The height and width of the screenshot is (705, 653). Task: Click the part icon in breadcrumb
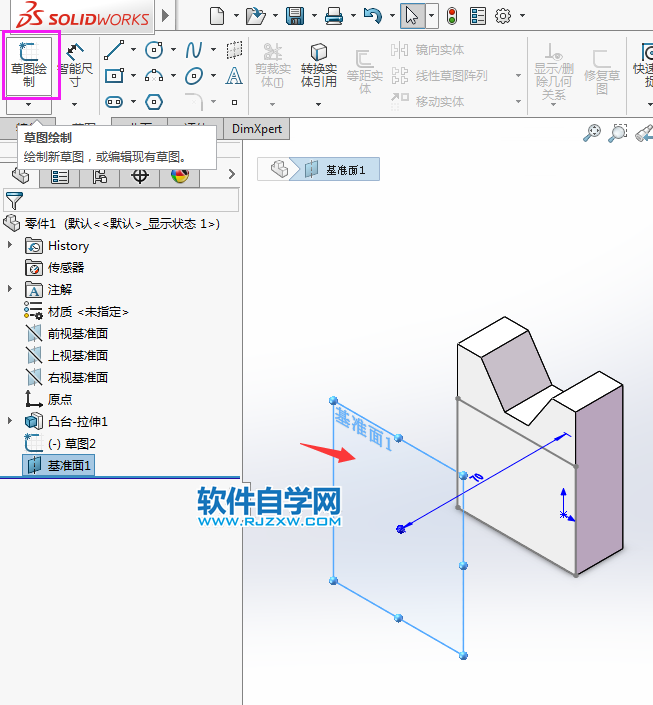pos(279,170)
